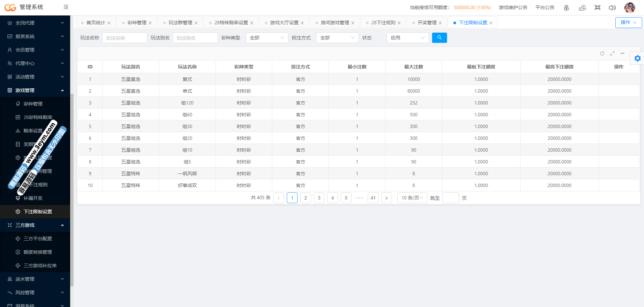Switch to the 开奖管理 tab
This screenshot has height=307, width=644.
click(x=427, y=23)
